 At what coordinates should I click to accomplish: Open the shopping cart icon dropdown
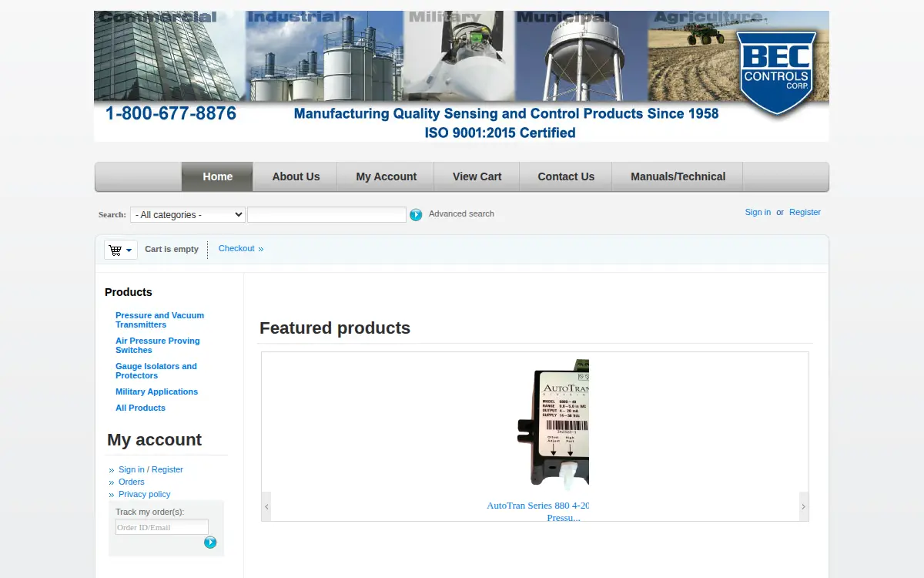click(121, 250)
